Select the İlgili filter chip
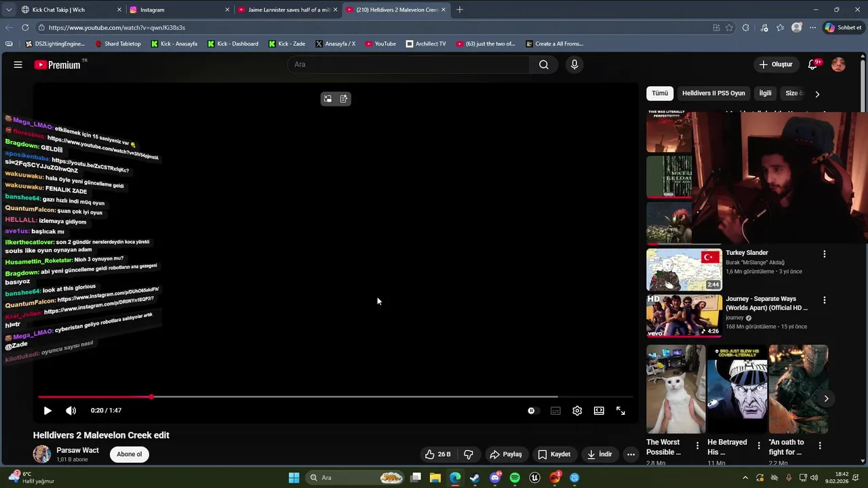Viewport: 868px width, 488px height. pos(765,94)
